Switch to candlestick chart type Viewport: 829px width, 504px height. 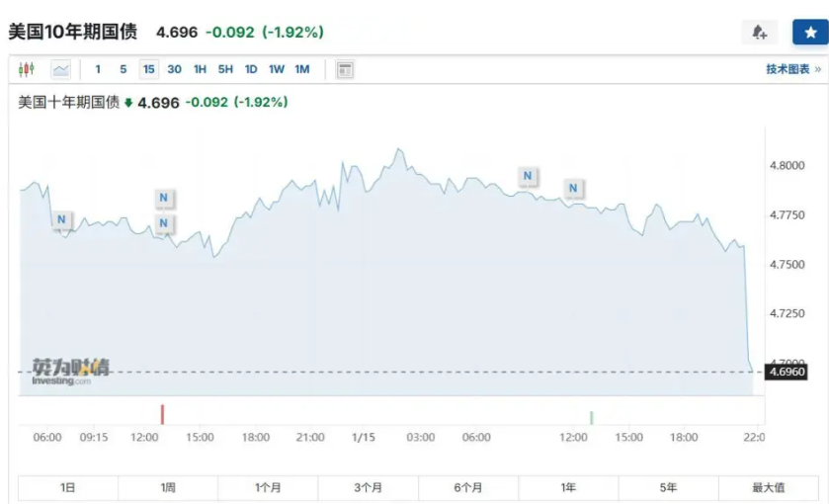click(27, 69)
